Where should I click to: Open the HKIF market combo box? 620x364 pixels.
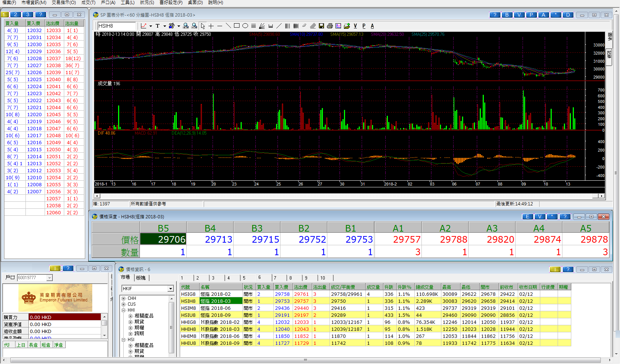coord(148,288)
